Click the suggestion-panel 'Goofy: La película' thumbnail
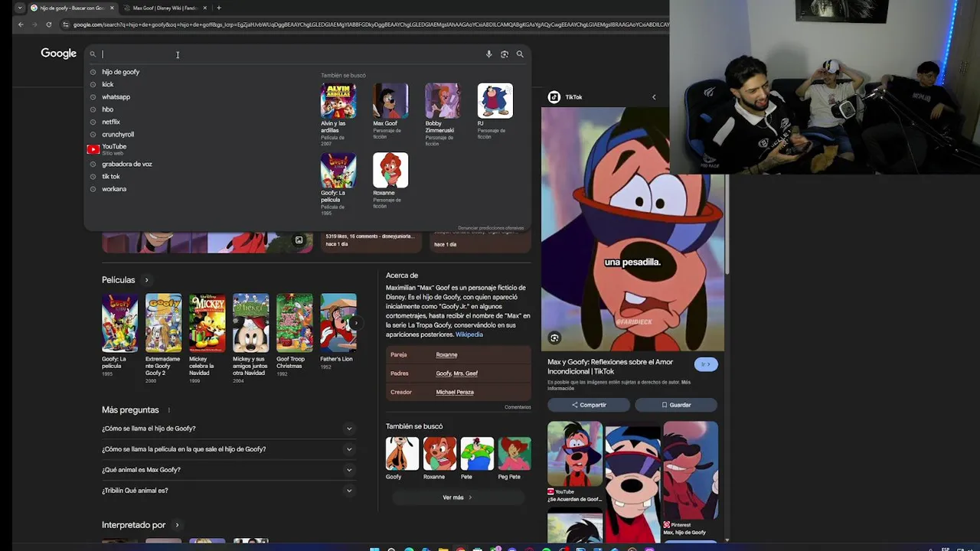The width and height of the screenshot is (980, 551). 338,171
